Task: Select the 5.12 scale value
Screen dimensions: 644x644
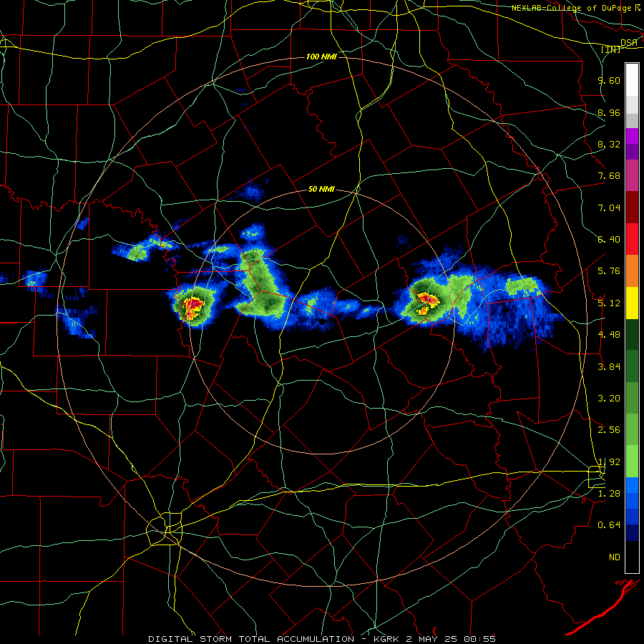Action: tap(609, 303)
